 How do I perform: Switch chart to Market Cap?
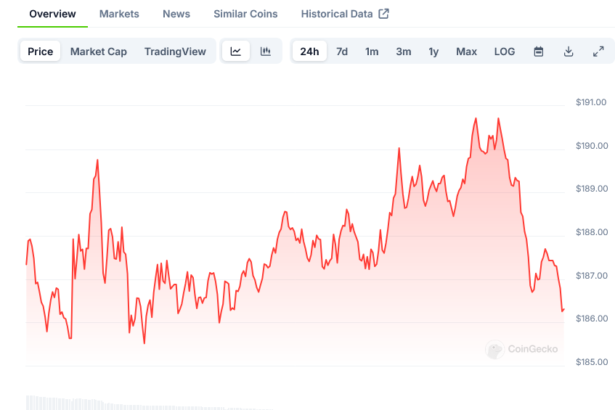(98, 51)
